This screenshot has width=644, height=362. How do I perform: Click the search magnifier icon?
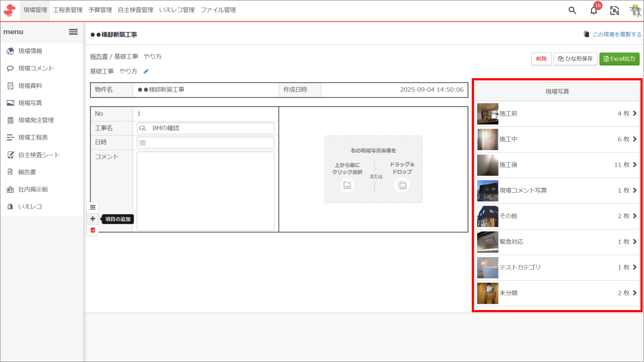point(572,11)
